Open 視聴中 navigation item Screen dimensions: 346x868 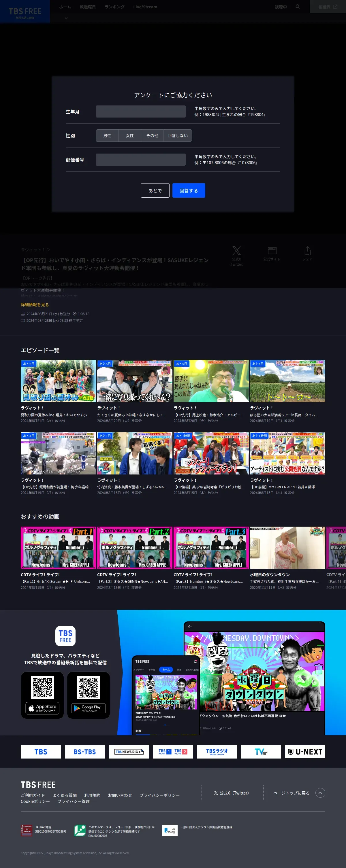coord(281,7)
